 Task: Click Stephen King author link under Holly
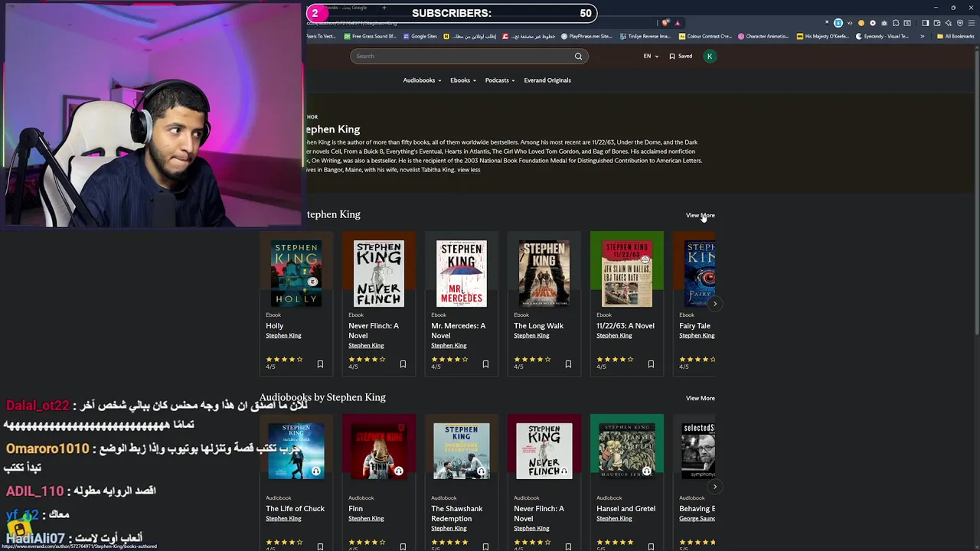(283, 336)
